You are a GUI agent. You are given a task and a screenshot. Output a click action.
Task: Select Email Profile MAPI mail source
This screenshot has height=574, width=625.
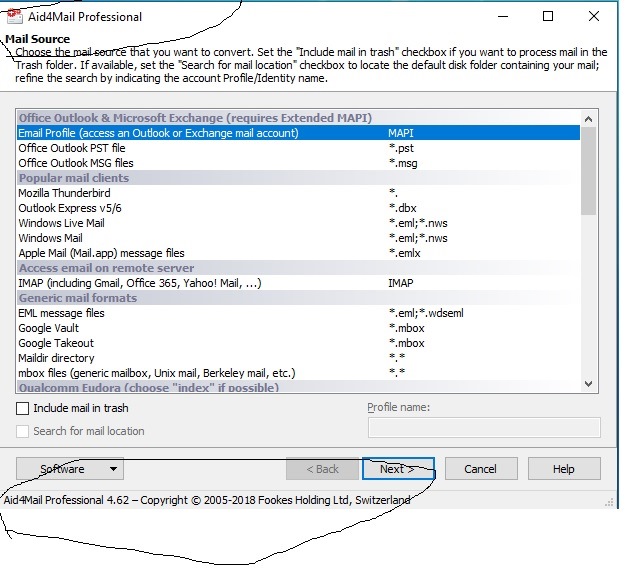coord(298,133)
